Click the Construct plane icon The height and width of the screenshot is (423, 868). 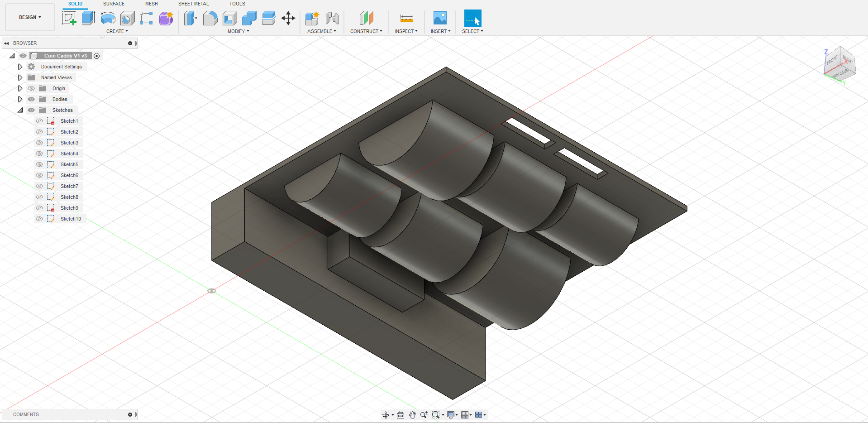pos(367,18)
